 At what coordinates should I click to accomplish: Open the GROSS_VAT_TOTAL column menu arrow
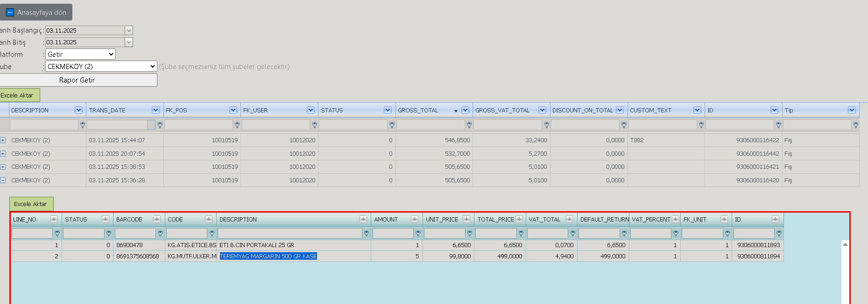coord(542,110)
